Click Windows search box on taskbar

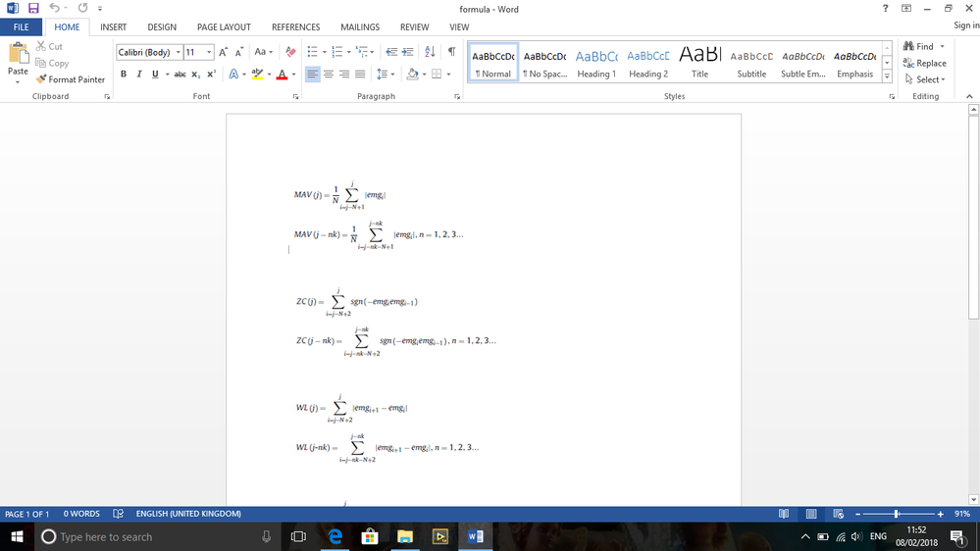point(156,536)
